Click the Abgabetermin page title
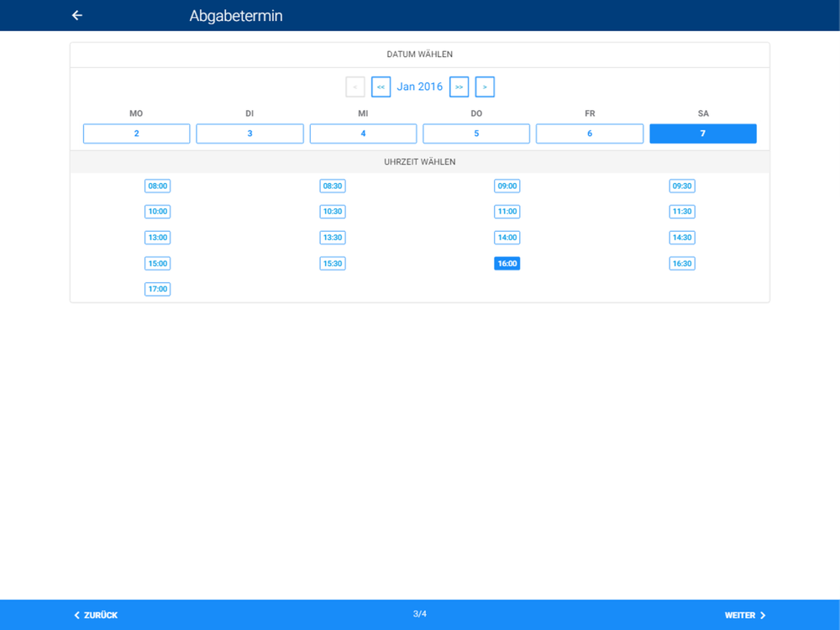Viewport: 840px width, 630px height. click(x=236, y=15)
